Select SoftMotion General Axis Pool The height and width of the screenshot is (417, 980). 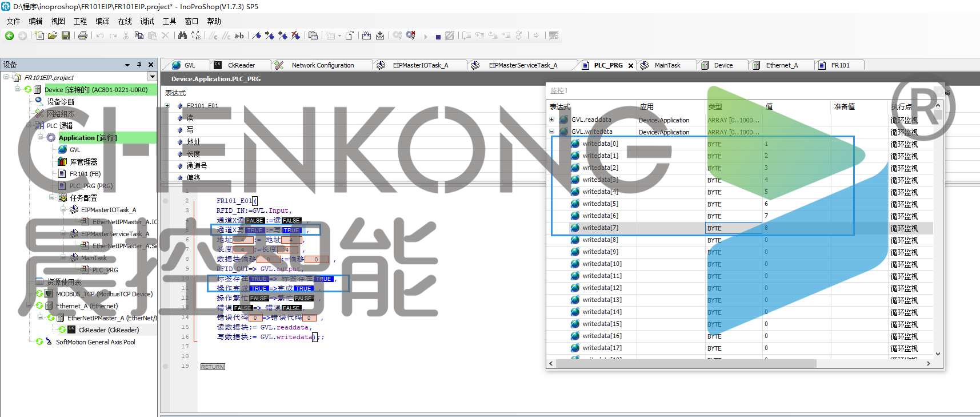click(95, 342)
